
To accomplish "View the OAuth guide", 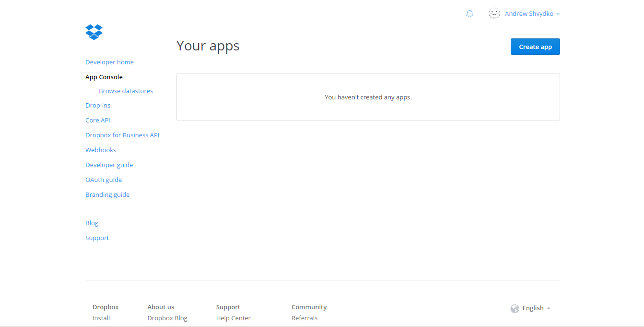I will 104,180.
